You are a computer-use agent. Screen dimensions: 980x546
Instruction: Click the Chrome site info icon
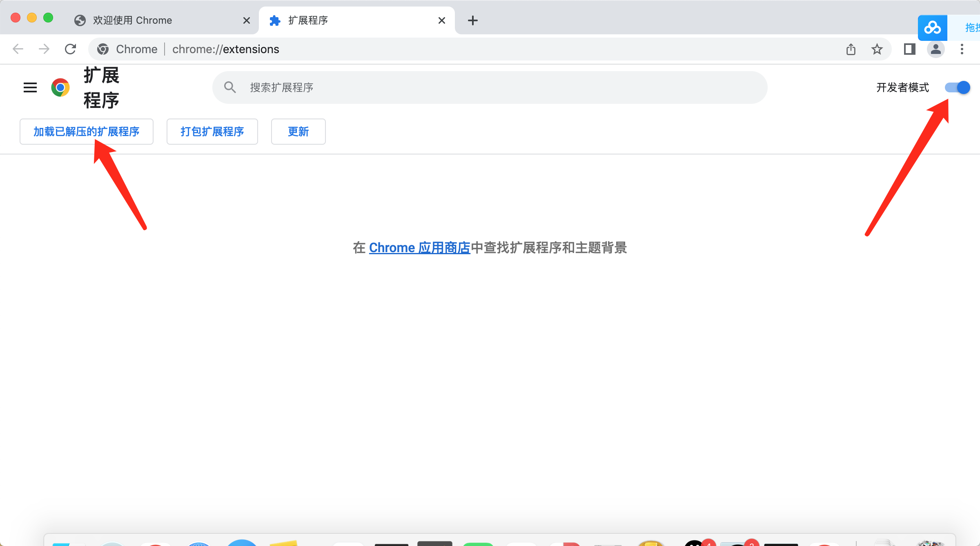pyautogui.click(x=103, y=49)
